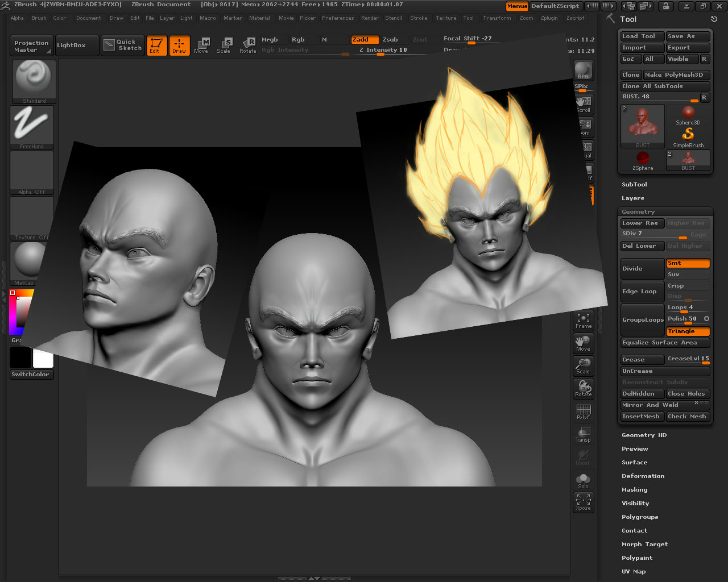This screenshot has width=728, height=582.
Task: Toggle Transp transparency mode
Action: 584,434
